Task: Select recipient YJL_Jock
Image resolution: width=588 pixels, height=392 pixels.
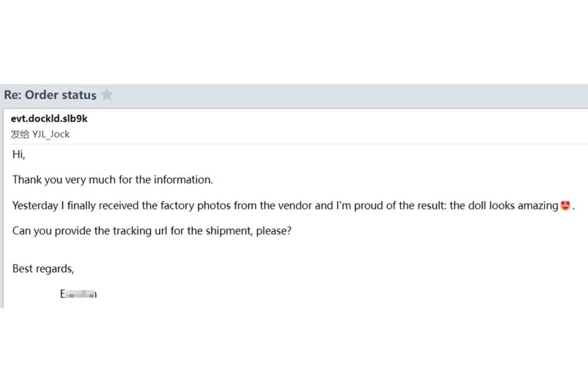Action: (51, 134)
